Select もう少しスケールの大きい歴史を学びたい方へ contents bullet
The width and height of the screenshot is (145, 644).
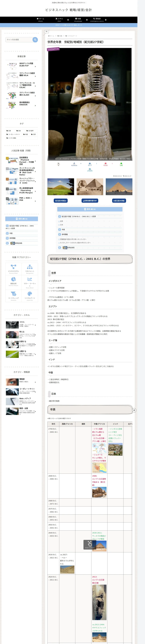(59, 243)
